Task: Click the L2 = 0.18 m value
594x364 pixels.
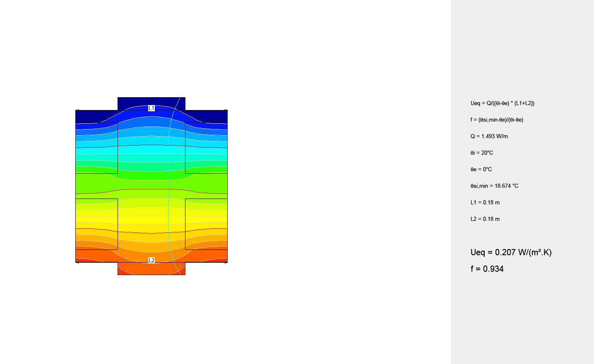Action: 485,219
